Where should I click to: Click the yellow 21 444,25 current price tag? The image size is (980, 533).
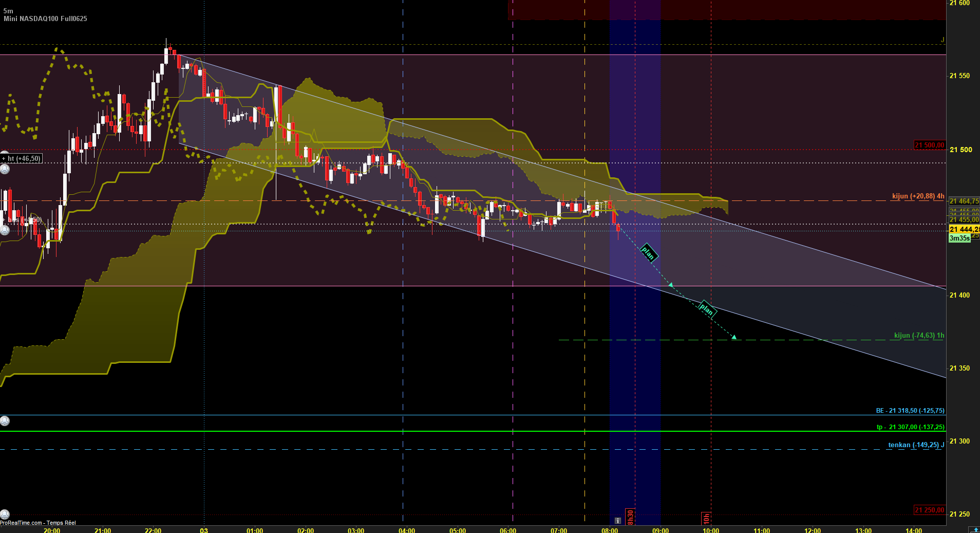click(x=964, y=229)
